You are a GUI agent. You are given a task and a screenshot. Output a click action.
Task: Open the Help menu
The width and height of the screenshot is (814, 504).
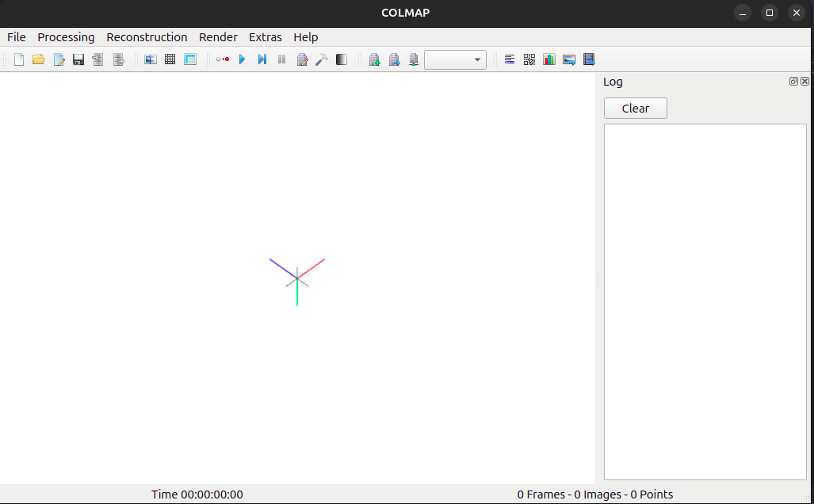point(306,37)
